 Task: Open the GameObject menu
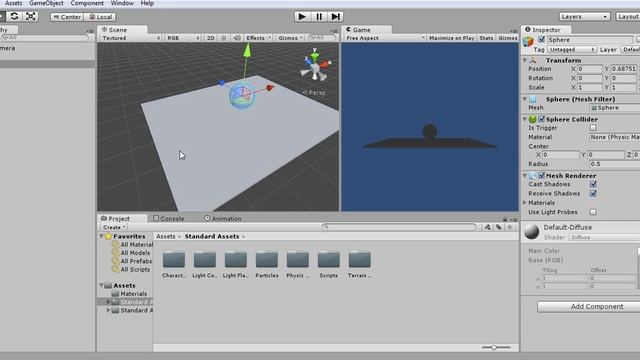tap(46, 3)
